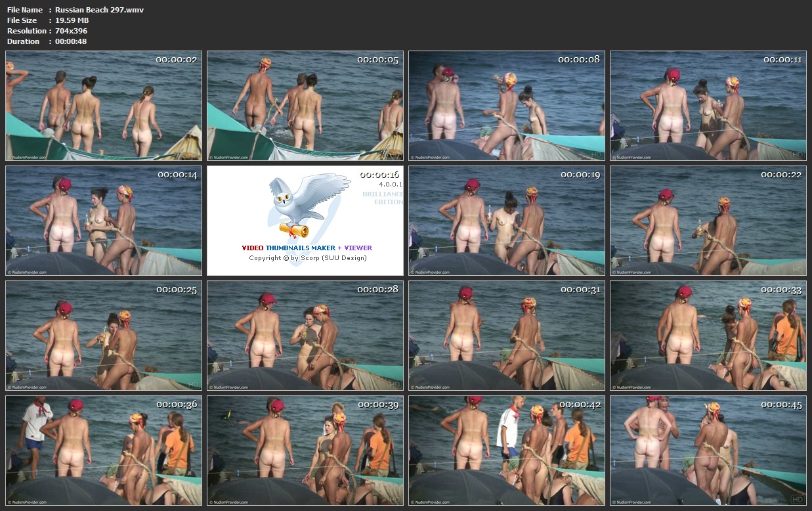Open the thumbnail stamped 00:00:02
This screenshot has height=511, width=812.
104,106
